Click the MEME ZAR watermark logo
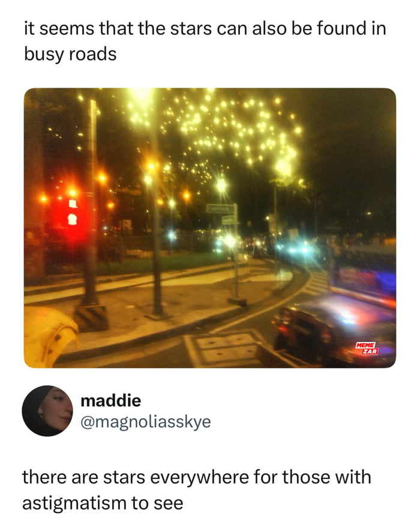 coord(367,349)
